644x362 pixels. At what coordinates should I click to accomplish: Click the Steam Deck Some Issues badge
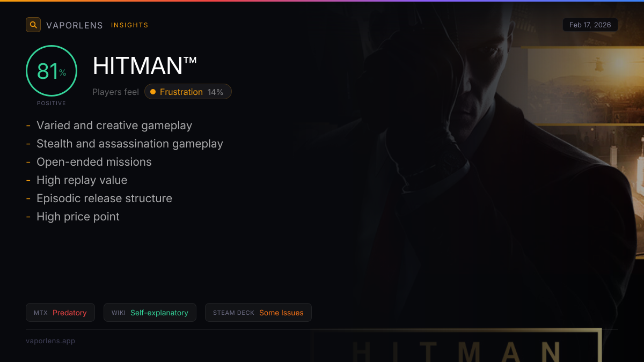258,313
